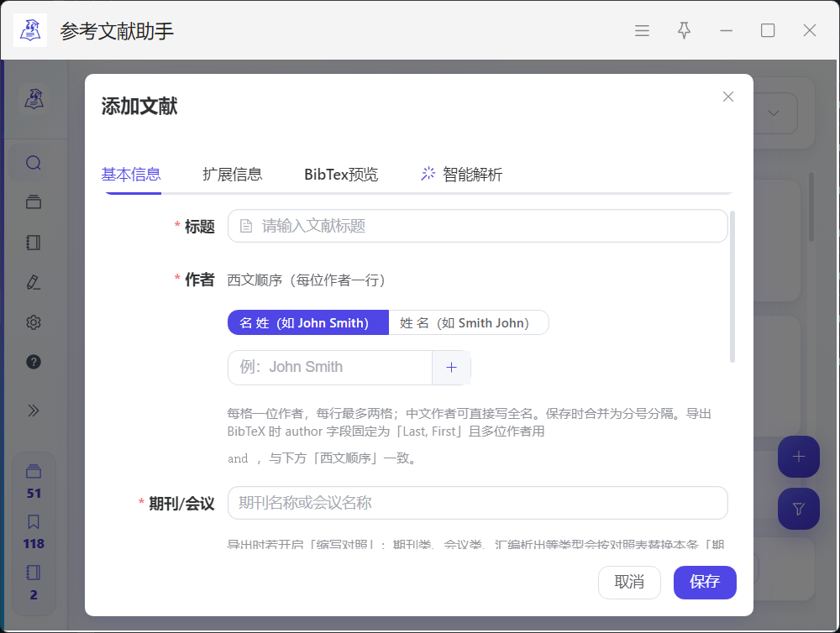
Task: Click the pen edit icon in sidebar
Action: [34, 282]
